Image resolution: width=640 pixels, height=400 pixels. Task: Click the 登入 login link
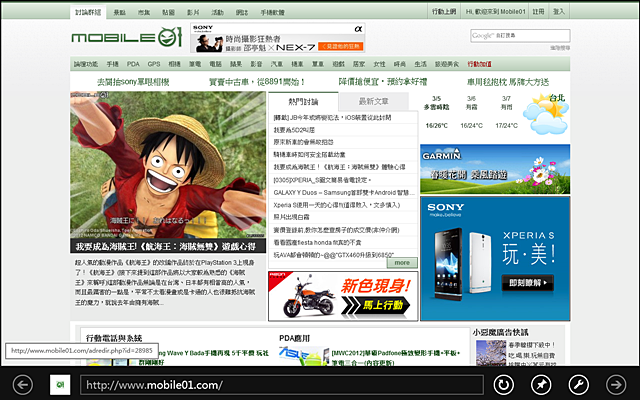pos(559,11)
